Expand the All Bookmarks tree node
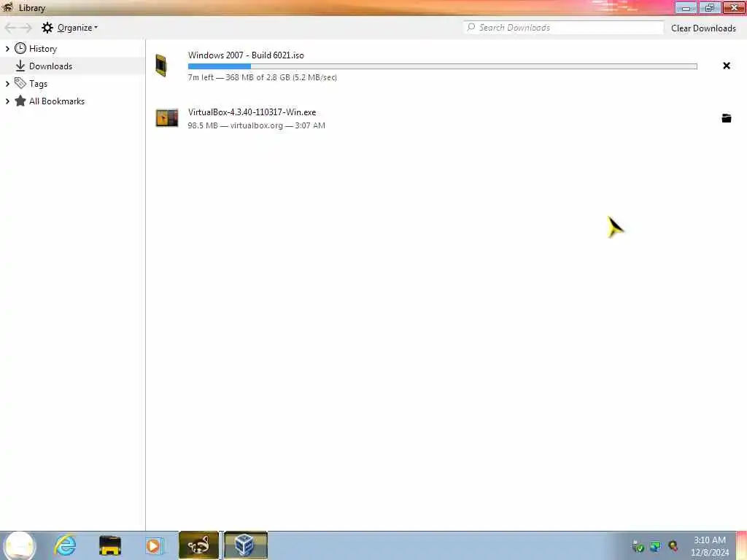This screenshot has height=560, width=747. (7, 101)
